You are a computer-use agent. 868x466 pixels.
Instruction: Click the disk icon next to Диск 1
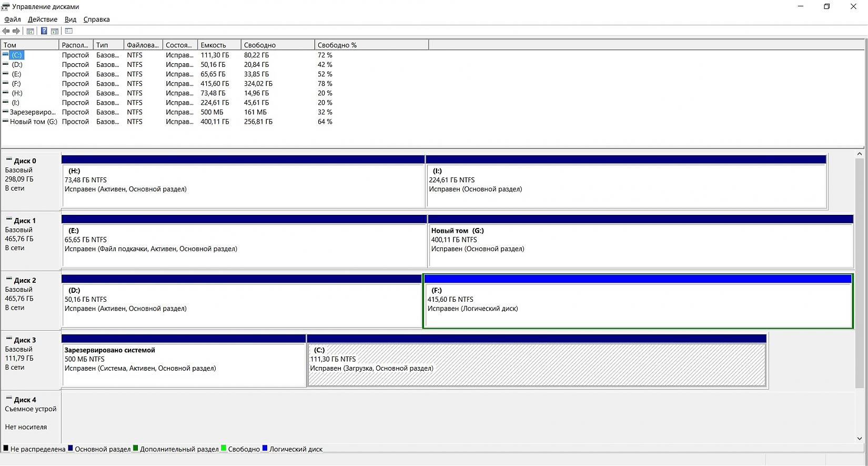[x=9, y=219]
